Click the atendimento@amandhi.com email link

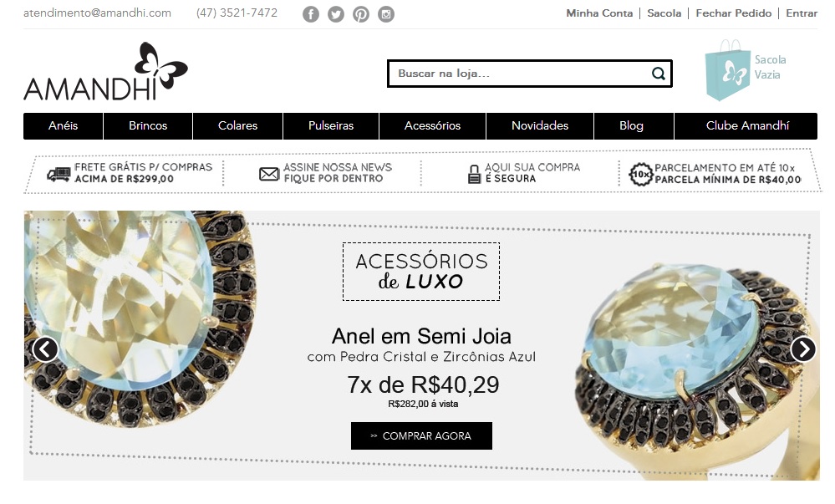click(x=98, y=13)
